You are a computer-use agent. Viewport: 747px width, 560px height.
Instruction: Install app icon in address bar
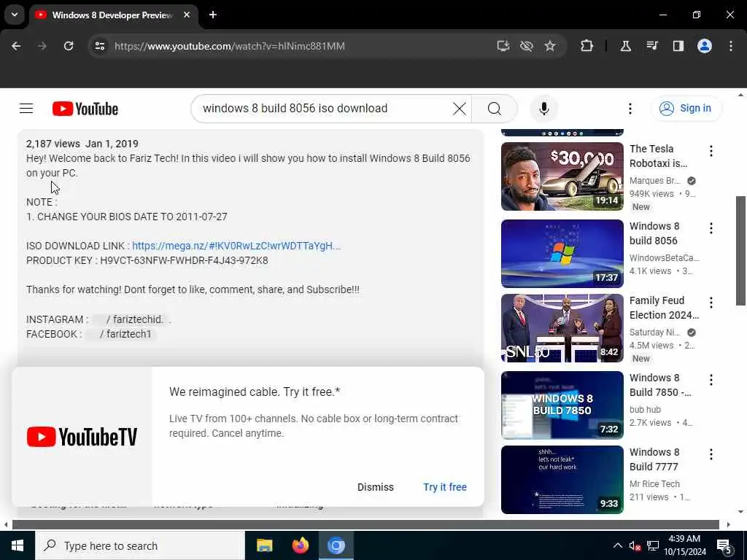click(503, 46)
